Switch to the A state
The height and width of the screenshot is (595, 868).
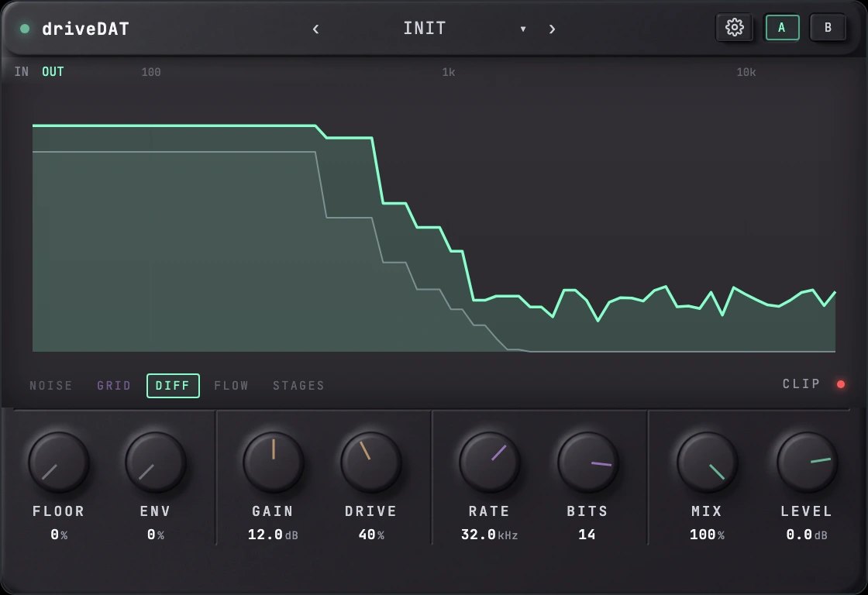pyautogui.click(x=782, y=27)
